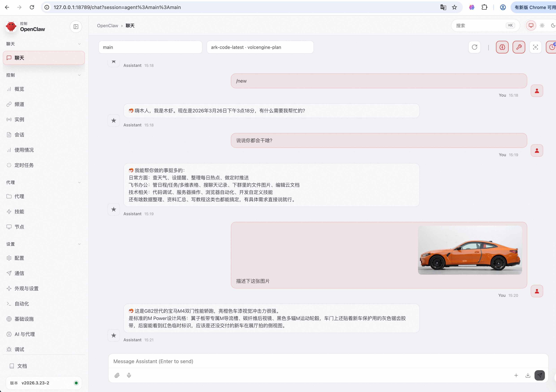Open 定时任务 scheduled tasks page
This screenshot has width=556, height=392.
[x=44, y=165]
